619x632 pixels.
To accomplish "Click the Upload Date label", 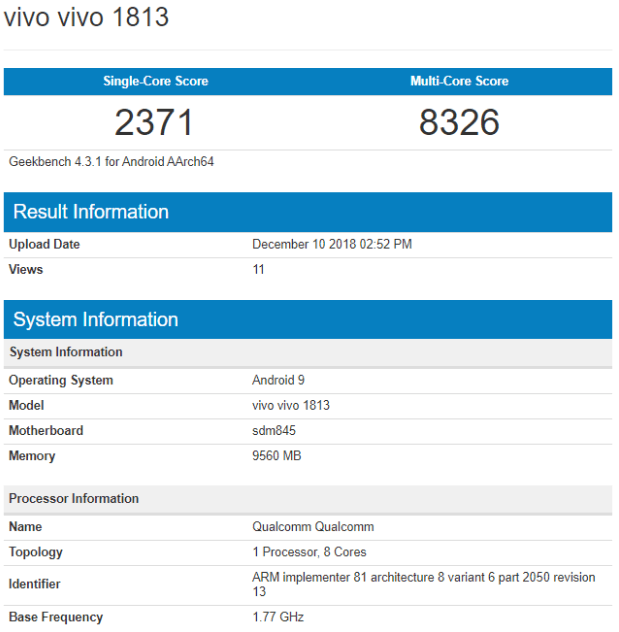I will point(44,244).
